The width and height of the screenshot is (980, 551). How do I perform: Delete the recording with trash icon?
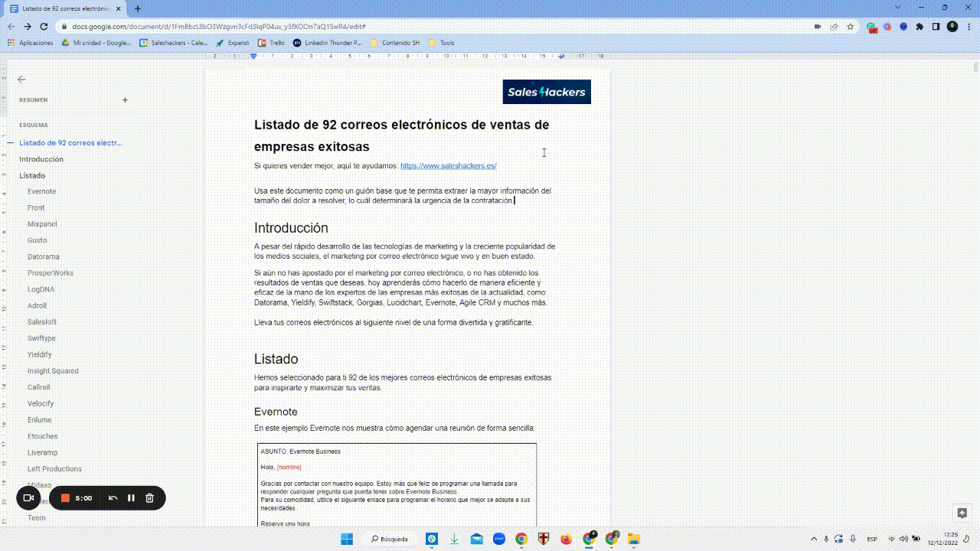[x=150, y=498]
